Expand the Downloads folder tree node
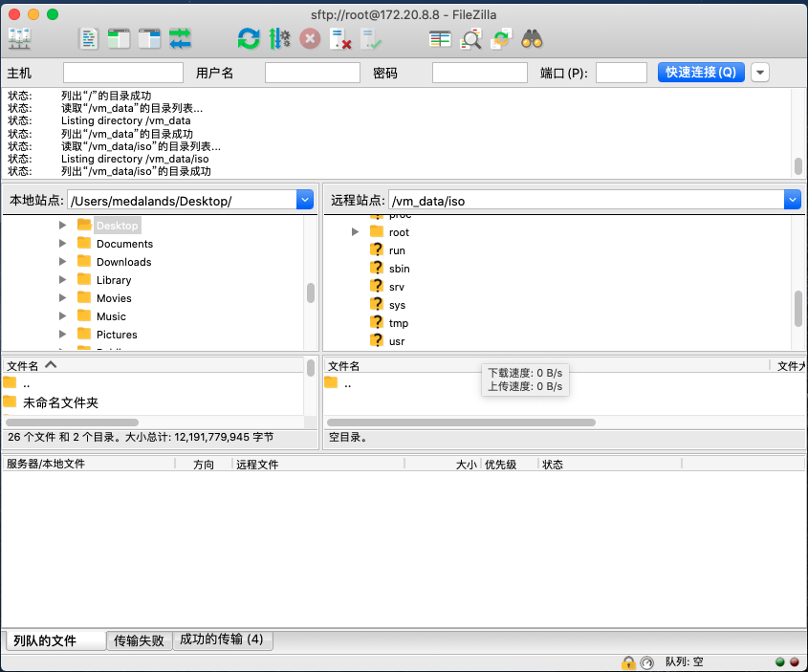The height and width of the screenshot is (672, 808). (62, 262)
